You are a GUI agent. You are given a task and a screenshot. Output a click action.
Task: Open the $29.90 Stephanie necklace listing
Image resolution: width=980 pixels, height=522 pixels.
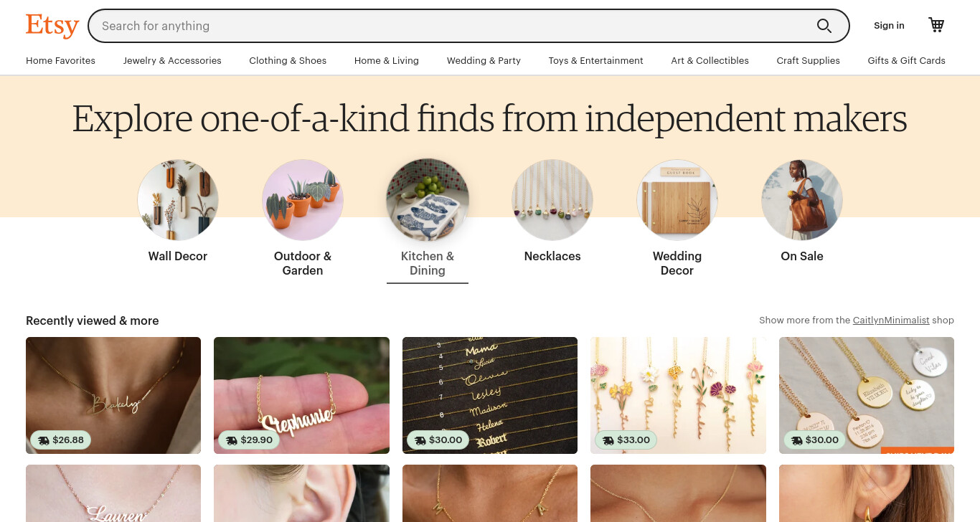tap(301, 396)
